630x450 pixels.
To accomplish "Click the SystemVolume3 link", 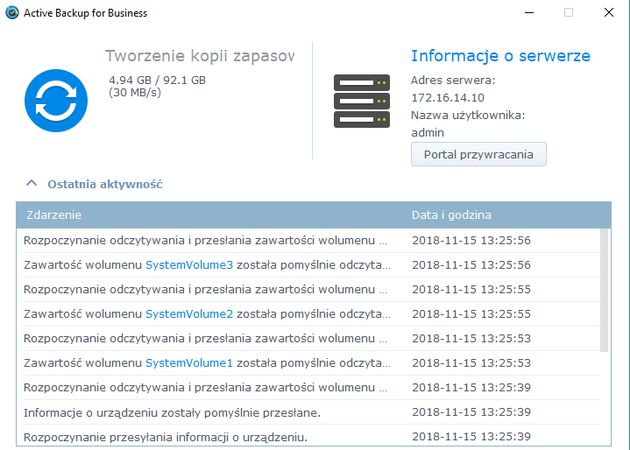I will (x=189, y=265).
